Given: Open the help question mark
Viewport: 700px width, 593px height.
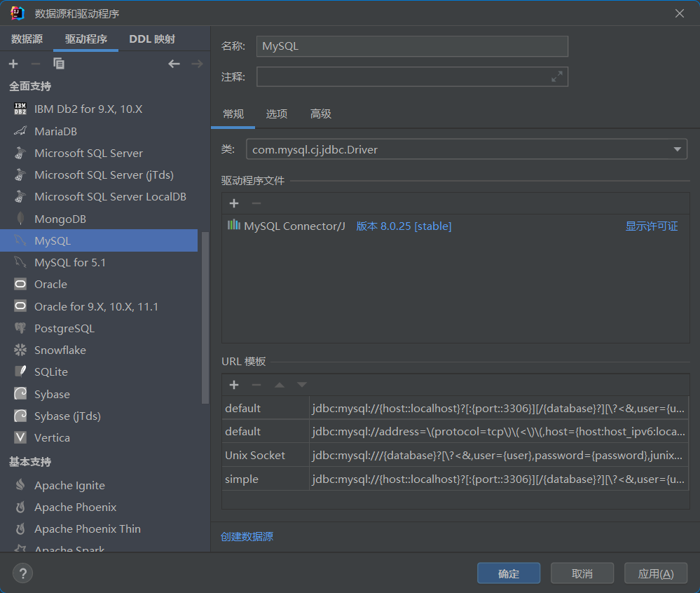Looking at the screenshot, I should (x=22, y=573).
